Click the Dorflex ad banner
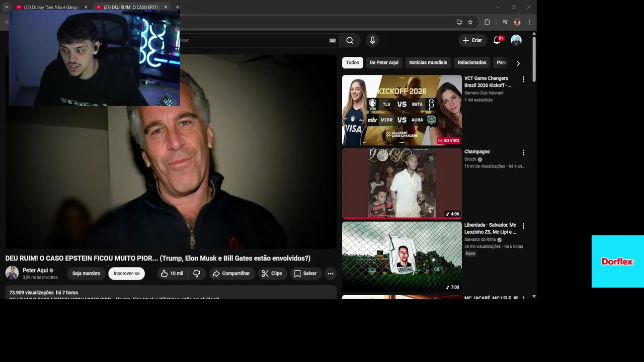This screenshot has height=362, width=644. [618, 261]
